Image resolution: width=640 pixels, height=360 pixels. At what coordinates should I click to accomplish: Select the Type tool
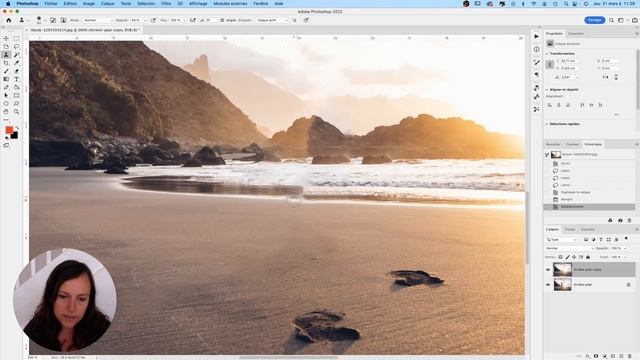coord(16,79)
